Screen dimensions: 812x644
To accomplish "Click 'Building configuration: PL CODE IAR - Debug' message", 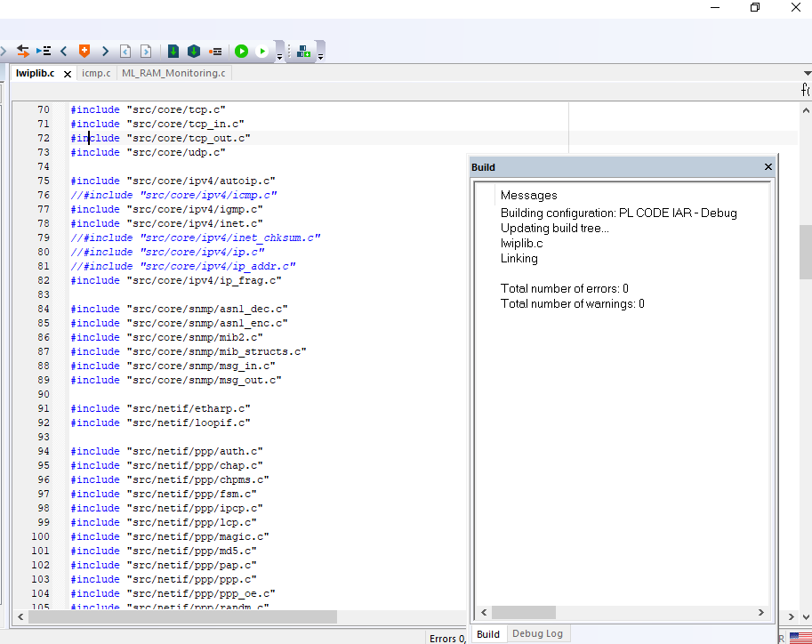I will pyautogui.click(x=619, y=213).
